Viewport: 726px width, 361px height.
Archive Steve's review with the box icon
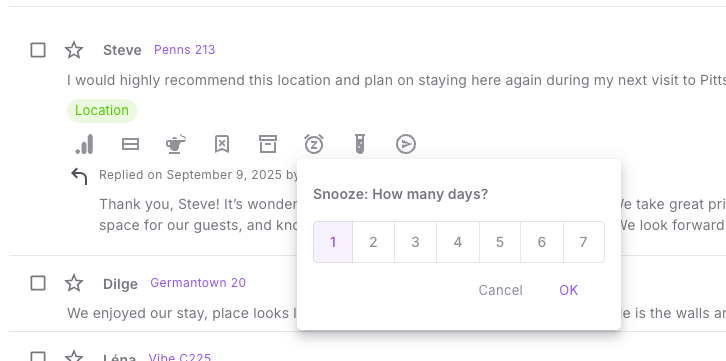268,144
